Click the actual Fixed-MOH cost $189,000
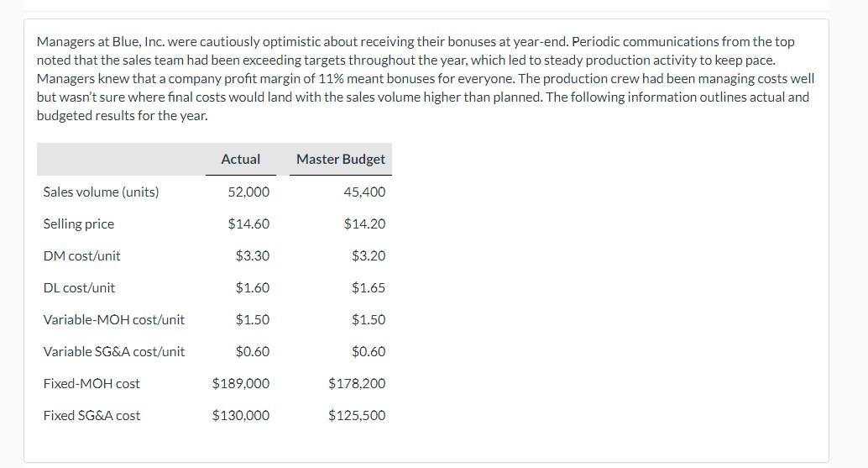868x468 pixels. pyautogui.click(x=241, y=383)
